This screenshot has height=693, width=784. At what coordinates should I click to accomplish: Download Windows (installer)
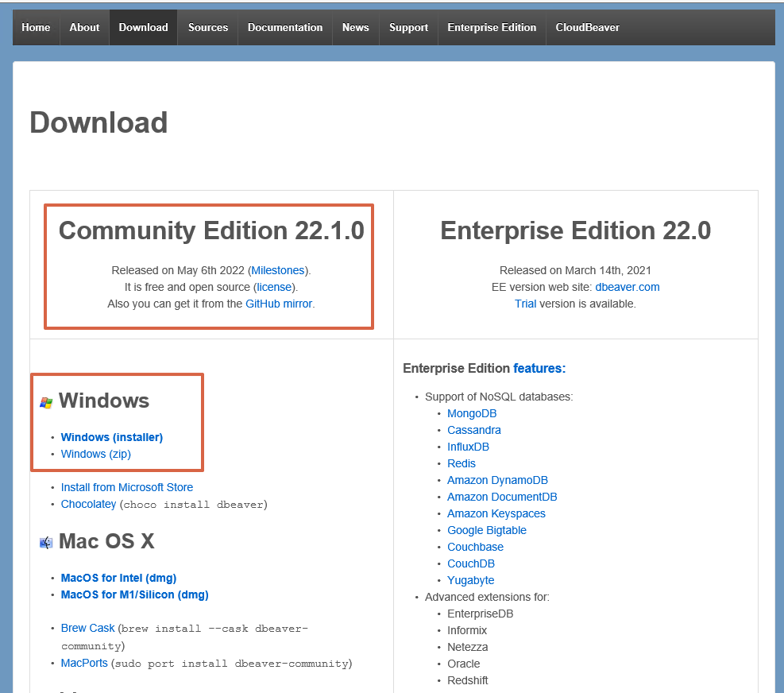[x=112, y=437]
